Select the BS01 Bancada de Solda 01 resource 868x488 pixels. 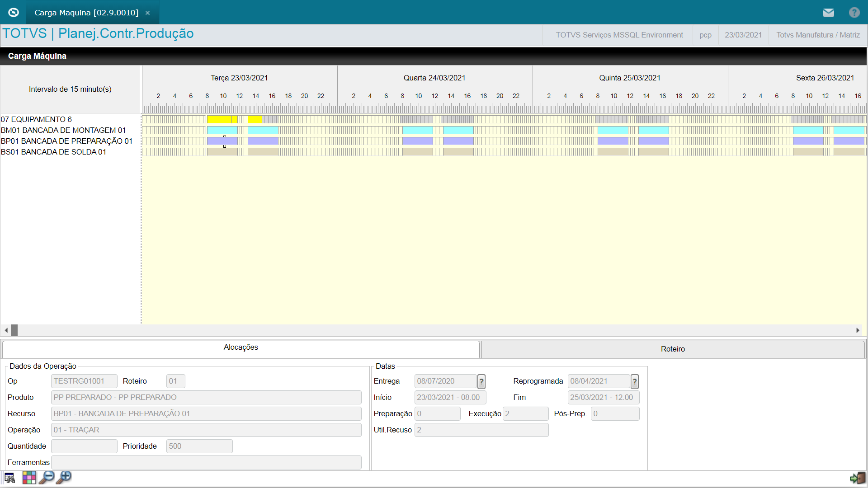(x=53, y=152)
